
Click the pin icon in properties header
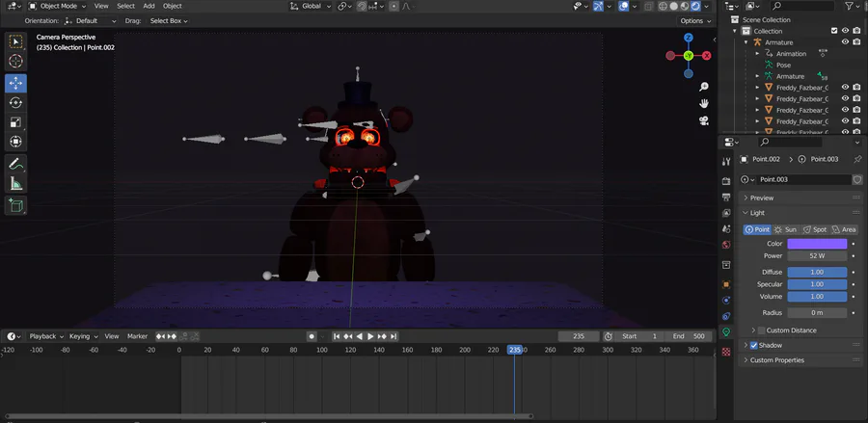[857, 159]
